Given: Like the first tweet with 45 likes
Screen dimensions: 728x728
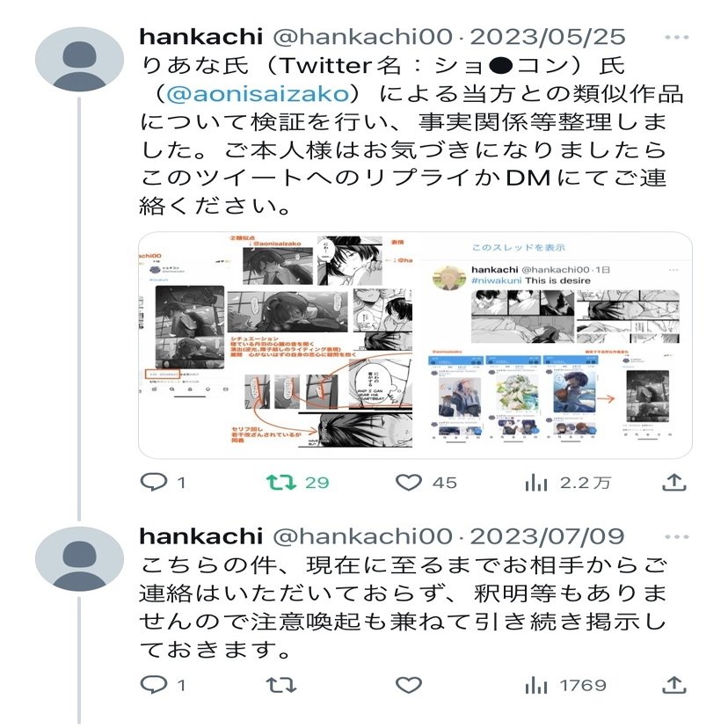Looking at the screenshot, I should 409,483.
